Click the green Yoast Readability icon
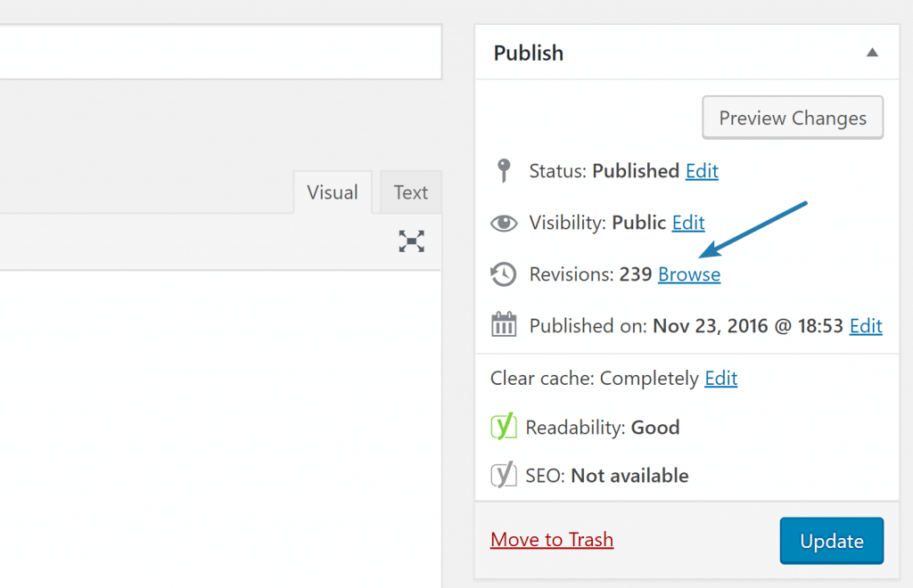Image resolution: width=913 pixels, height=588 pixels. click(x=504, y=427)
